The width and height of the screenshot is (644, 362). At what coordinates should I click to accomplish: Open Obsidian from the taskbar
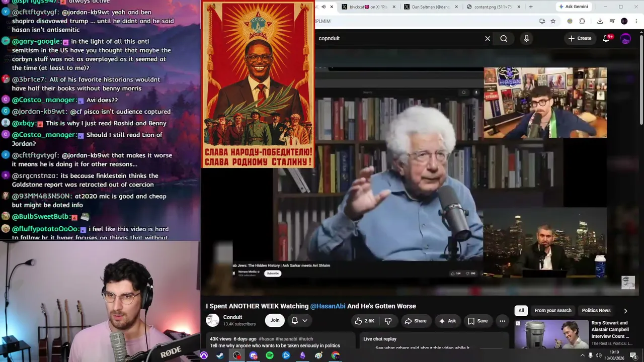point(302,355)
